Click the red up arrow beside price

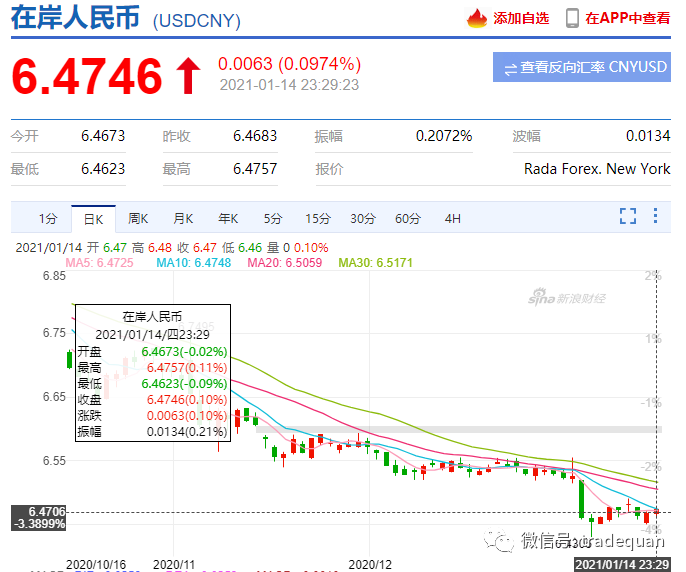tap(188, 76)
